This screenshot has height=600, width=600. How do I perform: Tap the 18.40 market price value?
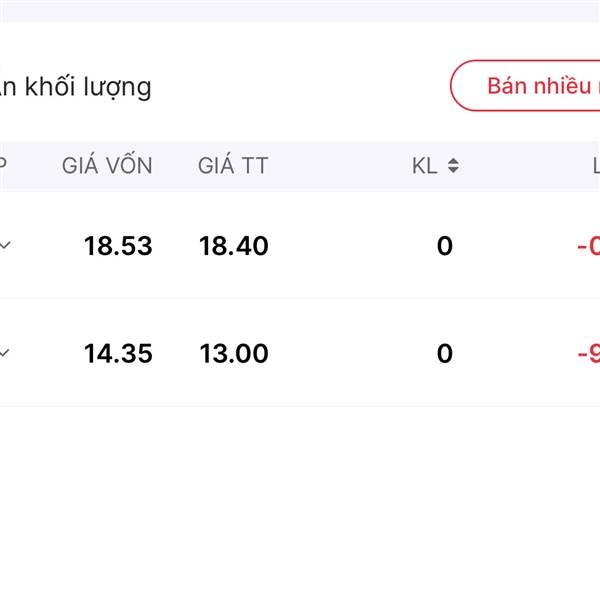click(x=233, y=246)
